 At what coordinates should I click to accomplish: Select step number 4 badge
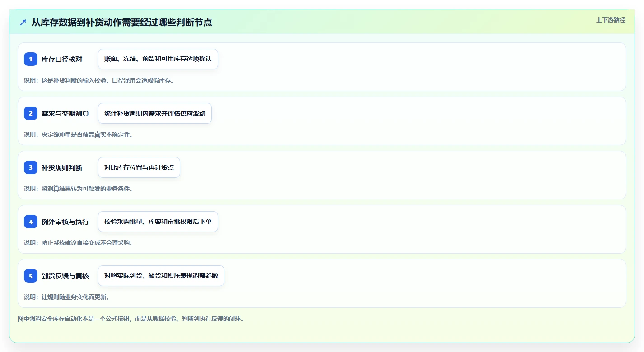[31, 222]
